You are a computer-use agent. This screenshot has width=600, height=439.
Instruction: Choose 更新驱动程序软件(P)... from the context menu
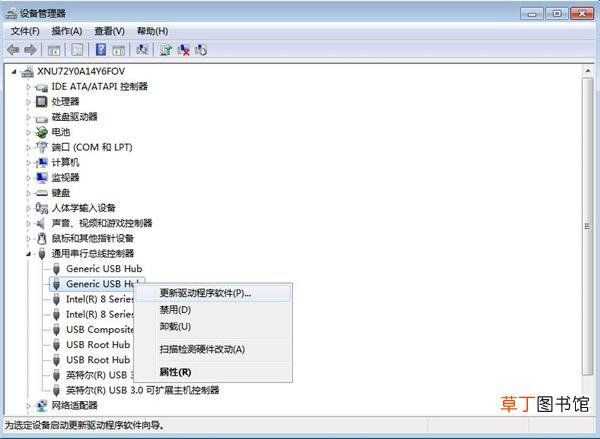pos(213,293)
